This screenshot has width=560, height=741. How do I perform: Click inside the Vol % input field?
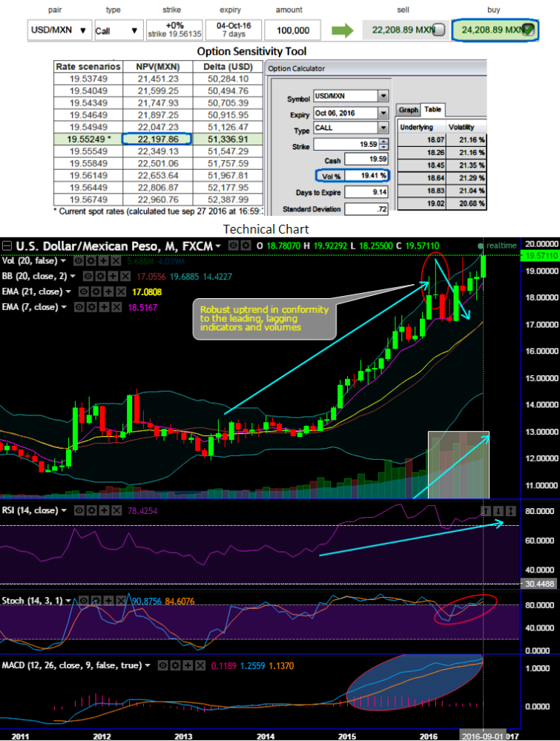point(366,176)
